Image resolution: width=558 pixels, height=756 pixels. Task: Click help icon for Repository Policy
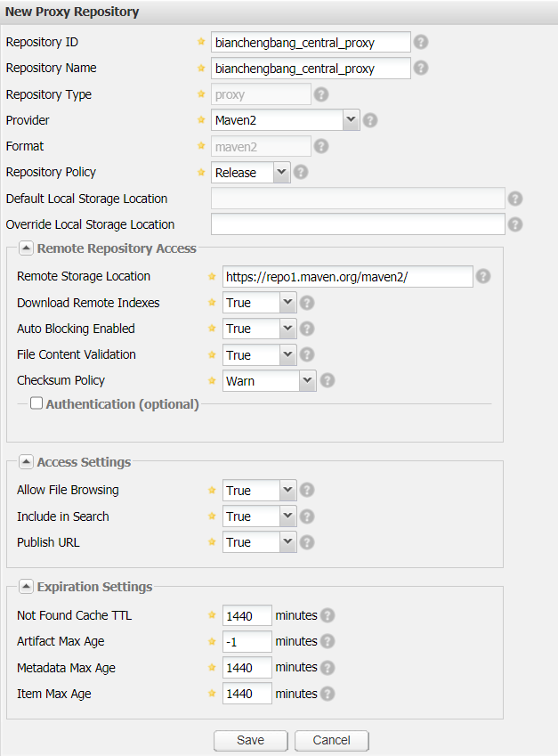[302, 173]
